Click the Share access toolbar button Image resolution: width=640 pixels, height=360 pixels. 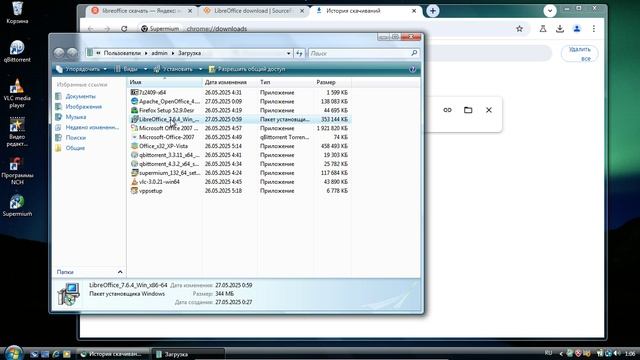(247, 69)
